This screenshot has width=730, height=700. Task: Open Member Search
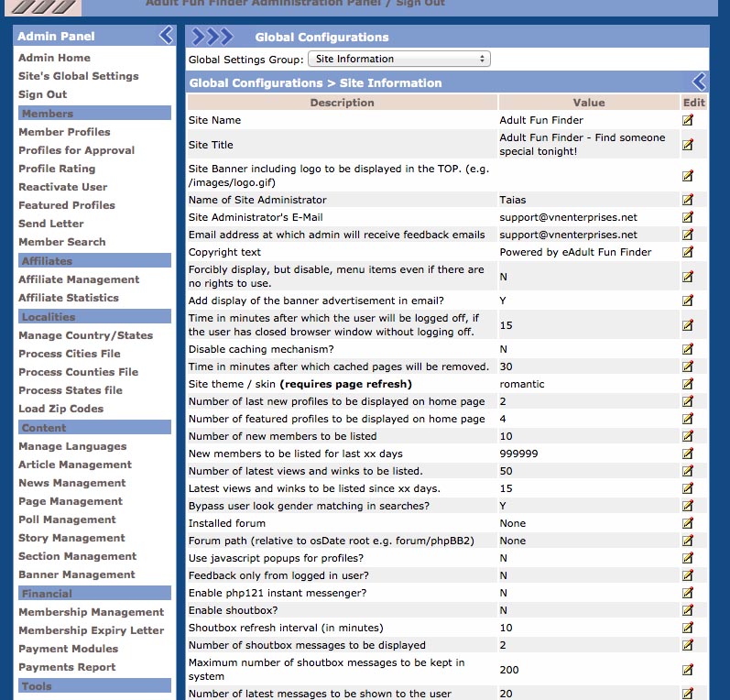coord(62,242)
